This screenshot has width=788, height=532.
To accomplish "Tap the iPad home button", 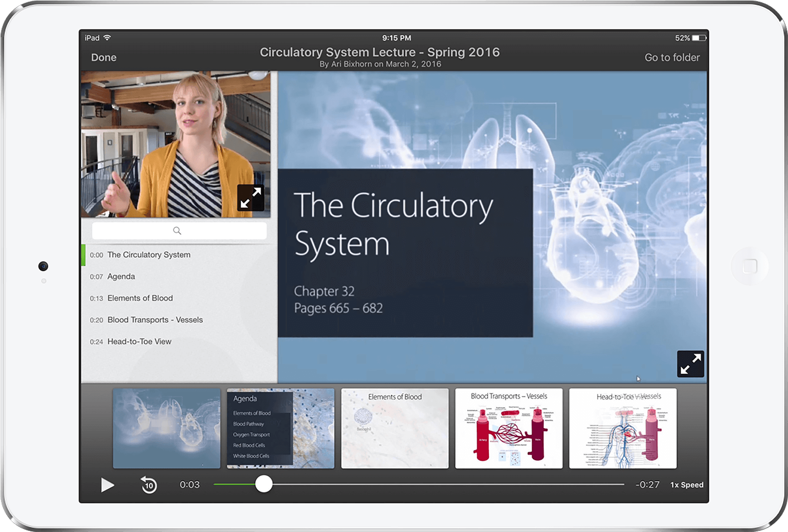I will point(750,266).
